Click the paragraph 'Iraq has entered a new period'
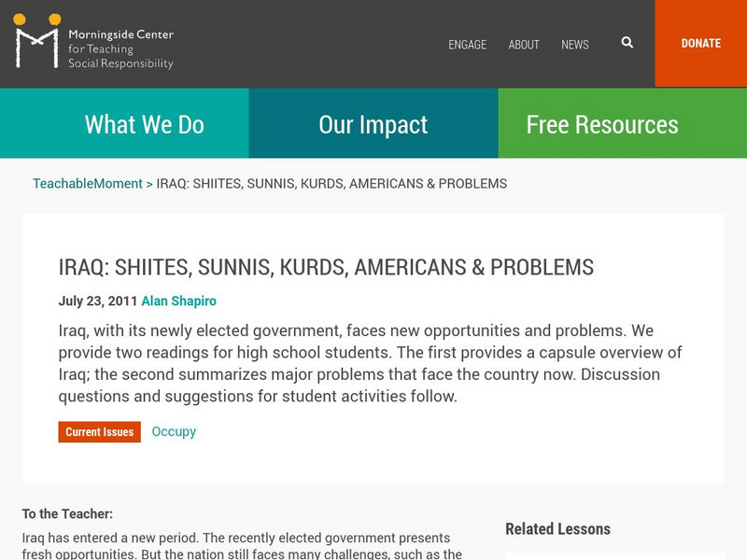This screenshot has height=560, width=747. click(242, 546)
